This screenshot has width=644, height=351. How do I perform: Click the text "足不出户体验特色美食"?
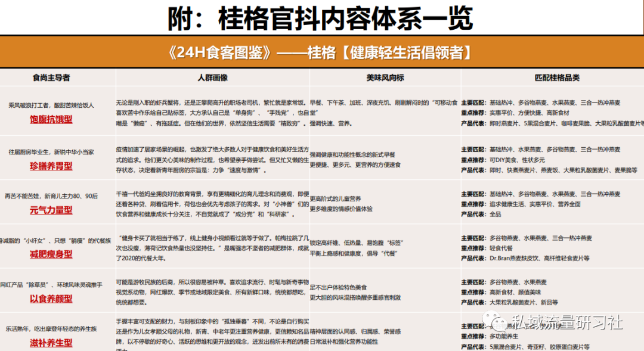tap(339, 287)
